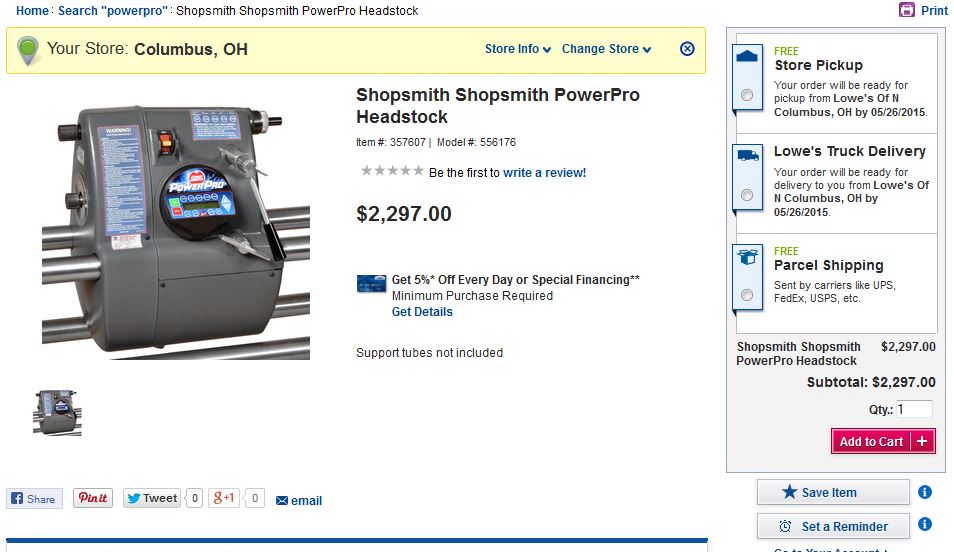Screen dimensions: 954x552
Task: Share the product on Facebook
Action: tap(35, 498)
